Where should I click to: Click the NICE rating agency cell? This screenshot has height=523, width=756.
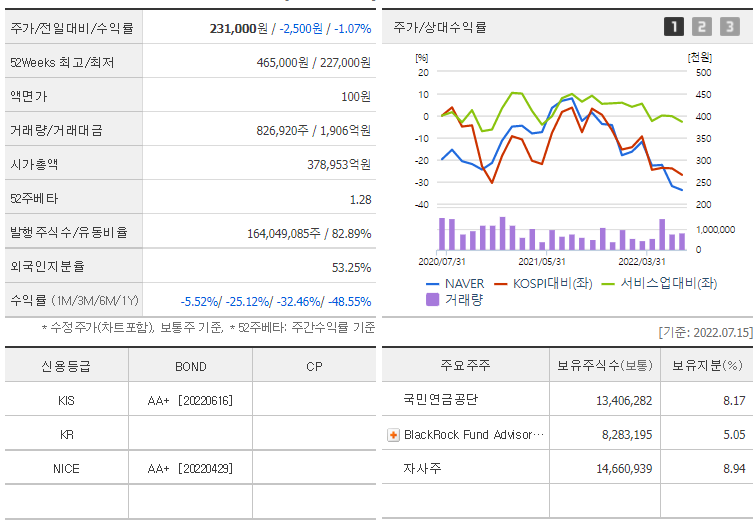coord(66,469)
